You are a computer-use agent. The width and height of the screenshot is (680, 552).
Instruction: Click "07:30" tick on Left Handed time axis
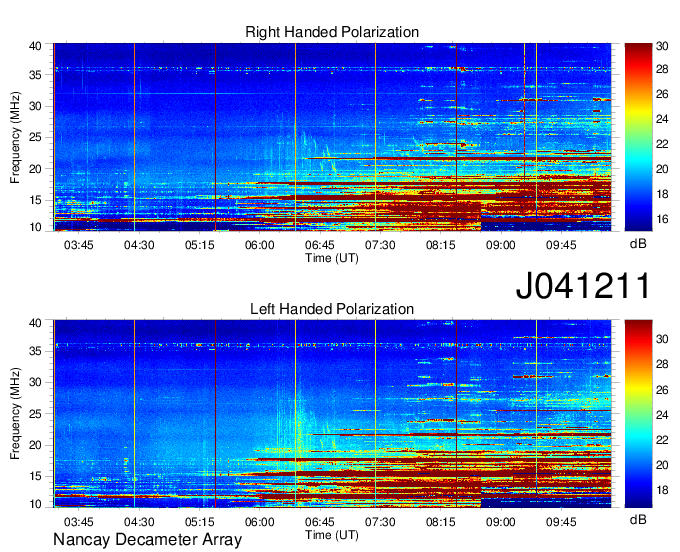(380, 522)
